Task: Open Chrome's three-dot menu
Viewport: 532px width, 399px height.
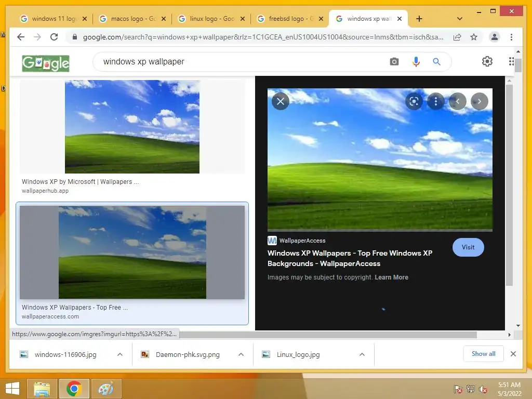Action: tap(511, 37)
